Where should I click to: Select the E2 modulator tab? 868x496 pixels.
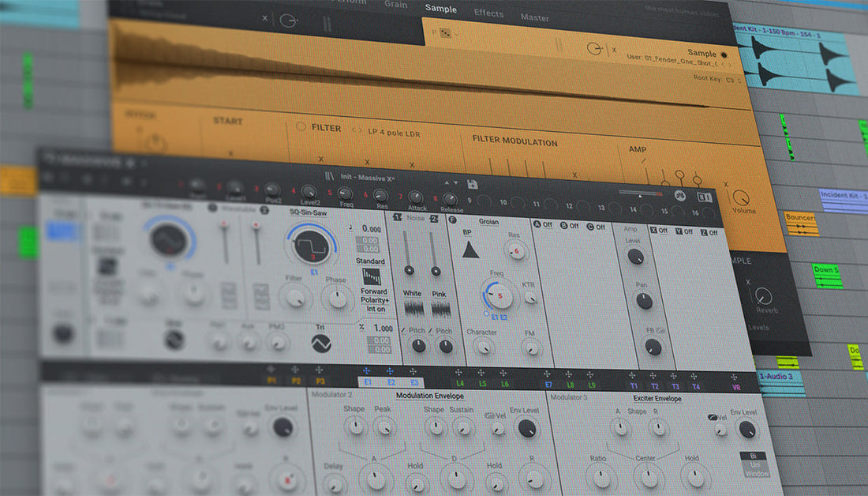[391, 382]
